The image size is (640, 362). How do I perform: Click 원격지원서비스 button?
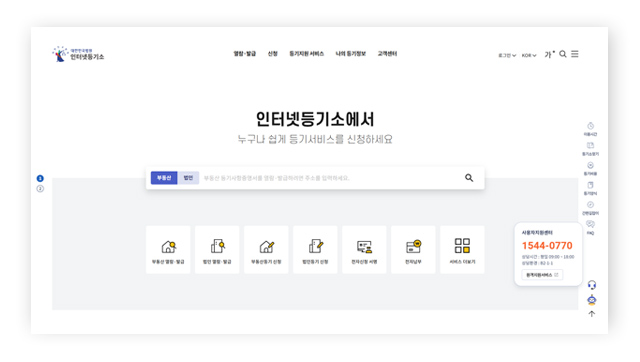point(542,275)
